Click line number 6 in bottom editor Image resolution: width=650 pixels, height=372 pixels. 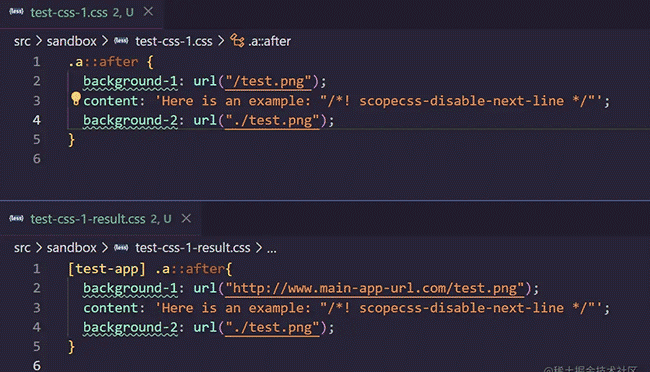(x=36, y=365)
